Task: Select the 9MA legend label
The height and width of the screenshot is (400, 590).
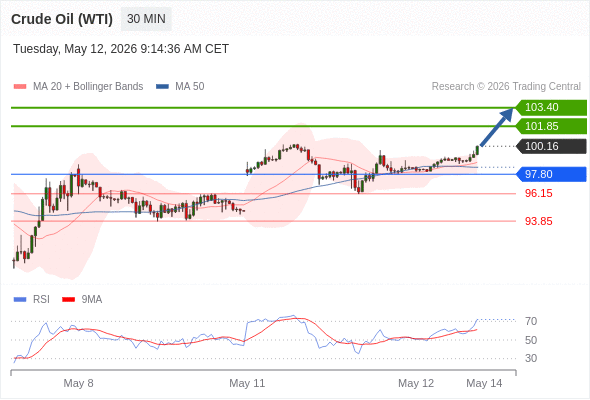Action: coord(92,300)
